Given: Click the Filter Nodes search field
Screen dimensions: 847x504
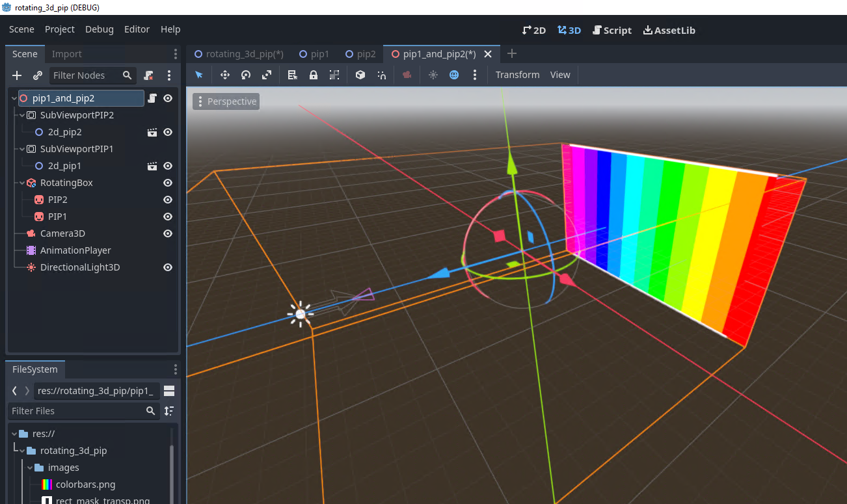Looking at the screenshot, I should [93, 75].
